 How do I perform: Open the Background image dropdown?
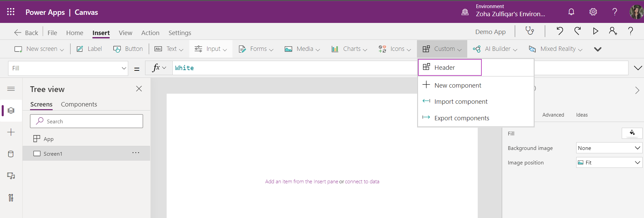[609, 148]
